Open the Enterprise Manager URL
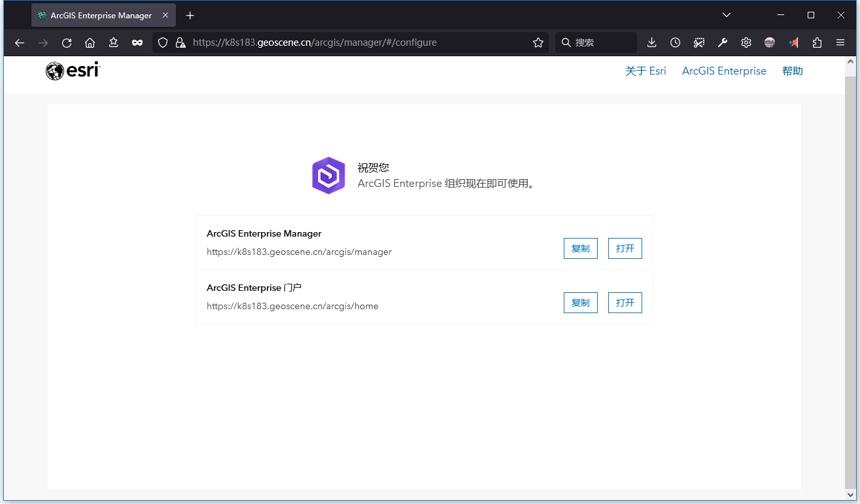This screenshot has width=860, height=504. [x=625, y=248]
